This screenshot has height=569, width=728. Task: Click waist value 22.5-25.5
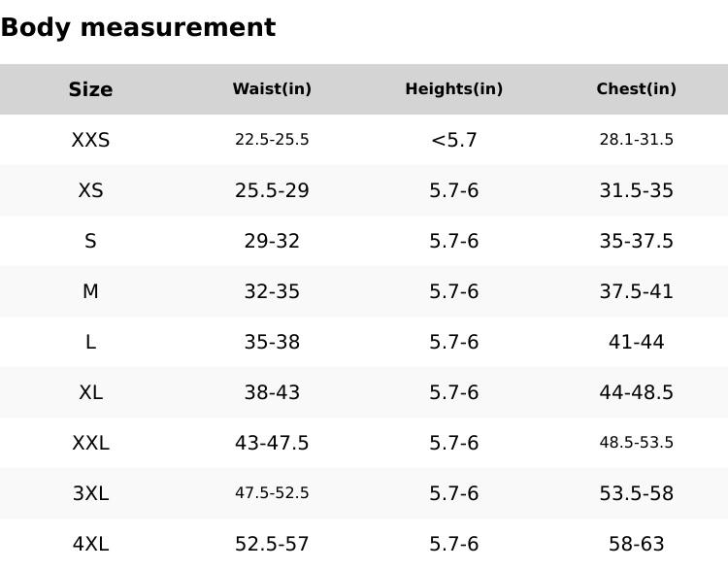click(x=272, y=140)
